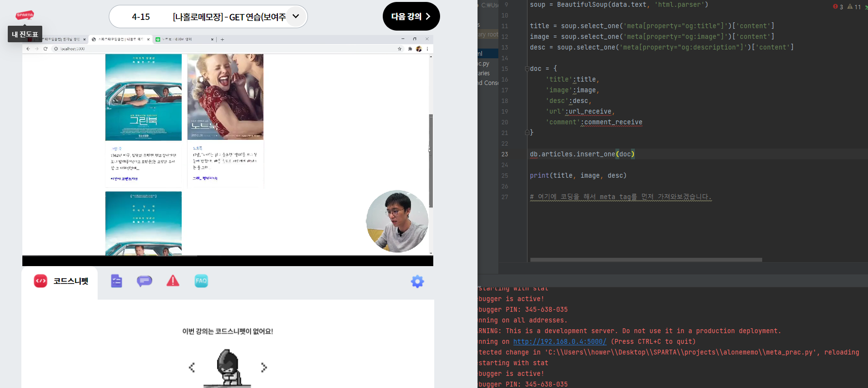Click the first 'bugger PIN: 345-638-035' console line

[x=523, y=309]
